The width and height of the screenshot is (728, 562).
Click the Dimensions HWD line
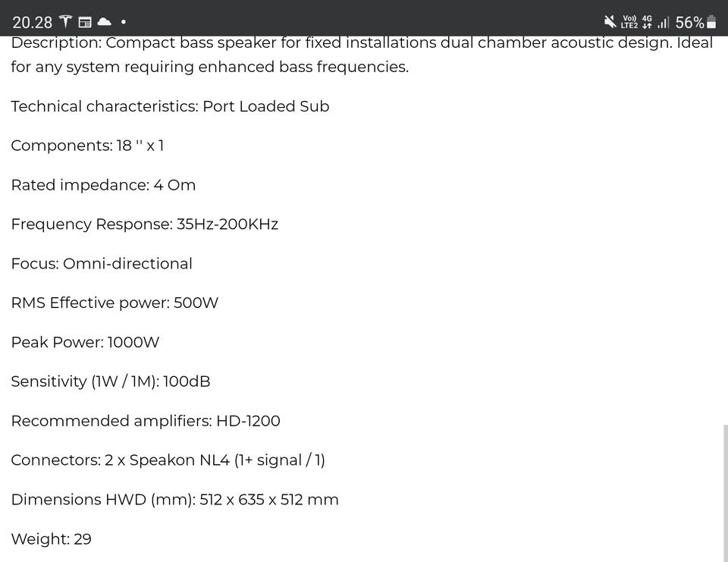[174, 500]
